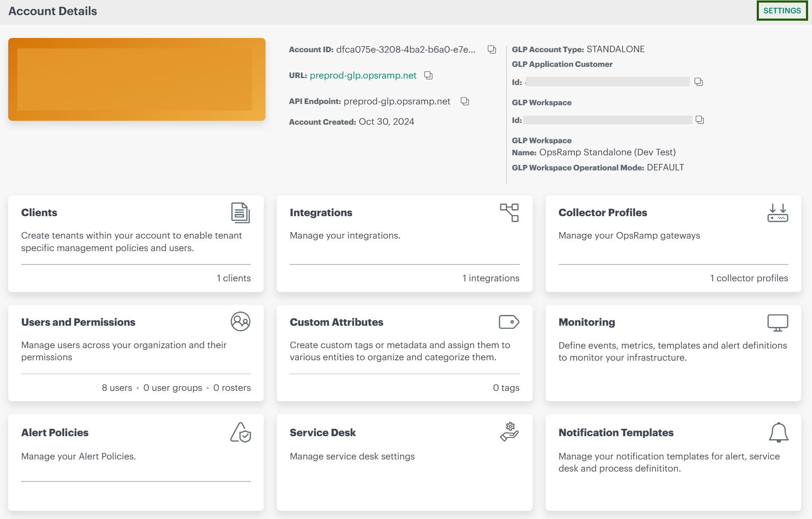
Task: Copy the API Endpoint value
Action: pos(464,101)
